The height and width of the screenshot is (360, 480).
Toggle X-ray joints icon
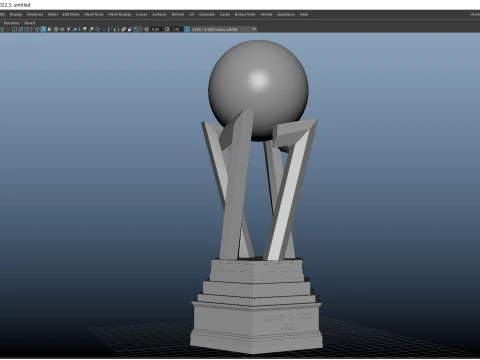click(x=136, y=29)
